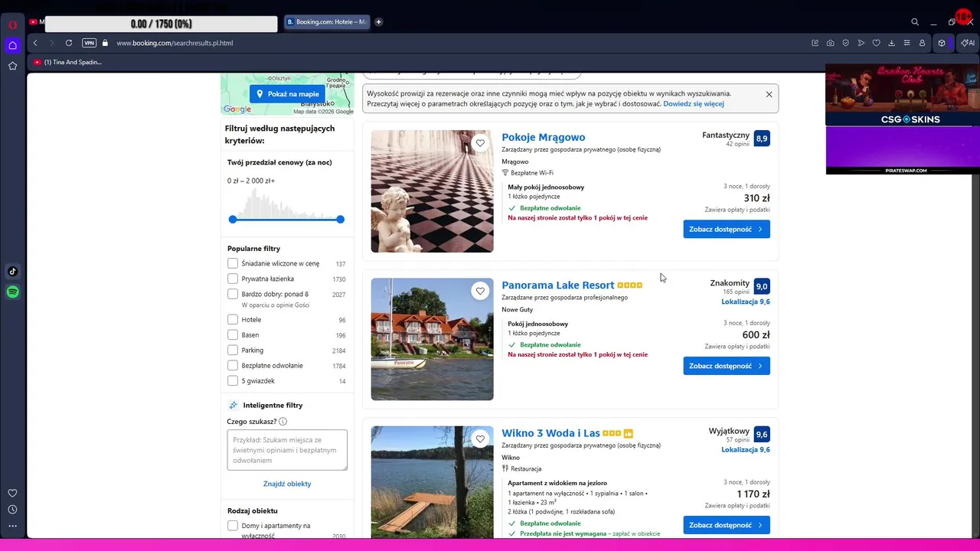
Task: Open Spotify in the Opera sidebar
Action: [12, 292]
